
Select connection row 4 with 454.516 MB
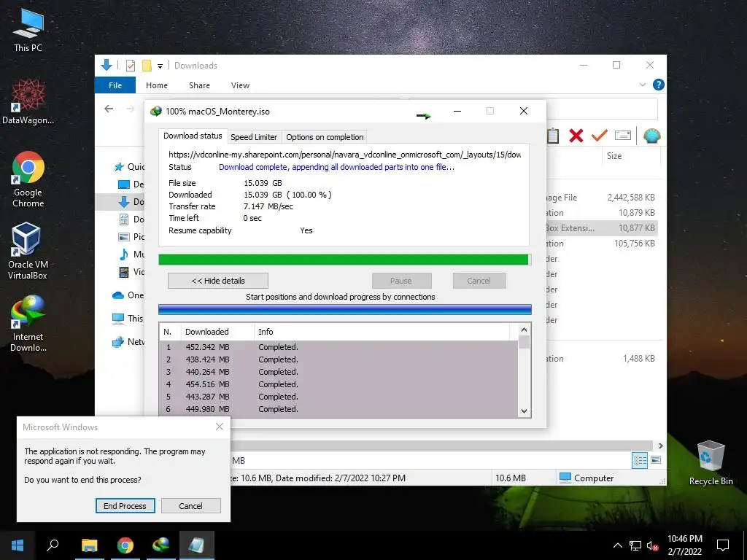(338, 384)
